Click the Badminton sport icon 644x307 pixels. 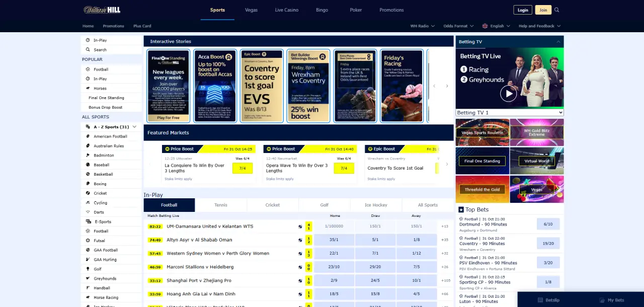coord(88,156)
